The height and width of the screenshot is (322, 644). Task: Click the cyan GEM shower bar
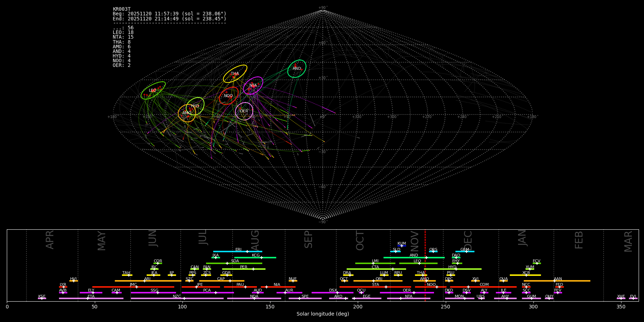[465, 252]
